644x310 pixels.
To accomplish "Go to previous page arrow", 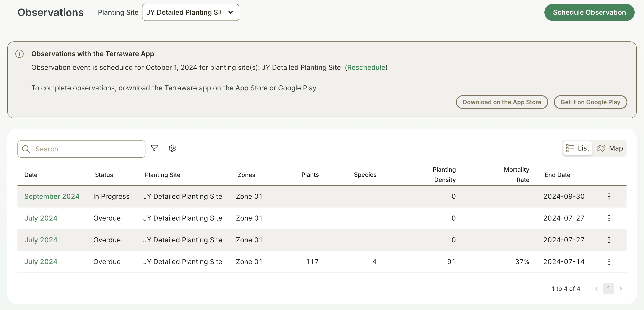I will coord(597,289).
